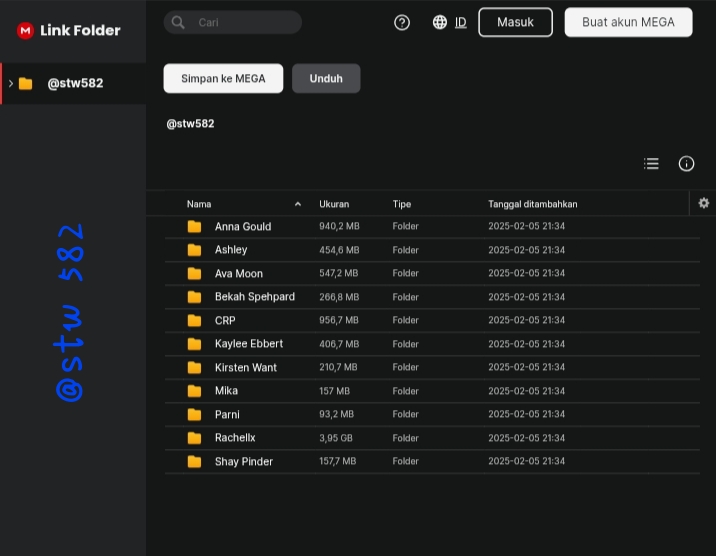Click the 454,6 MB size value
The image size is (716, 556).
coord(339,250)
